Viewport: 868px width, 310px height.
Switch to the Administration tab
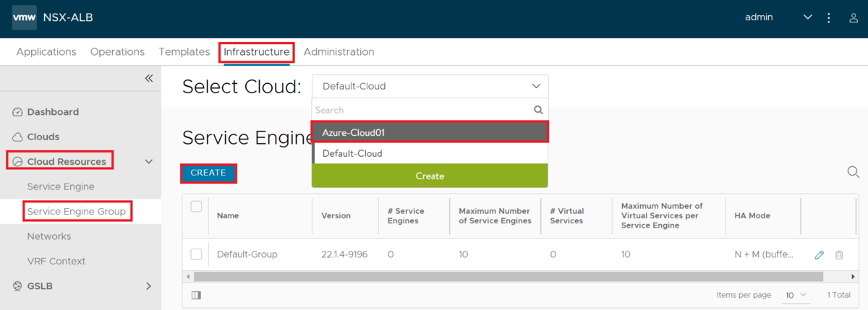pos(339,52)
